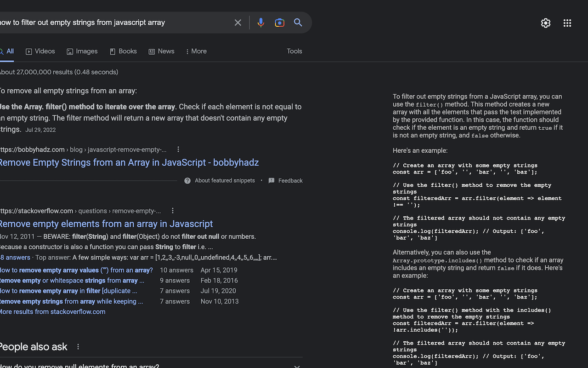
Task: Open 'Remove empty strings from array while keeping' link
Action: (x=71, y=301)
